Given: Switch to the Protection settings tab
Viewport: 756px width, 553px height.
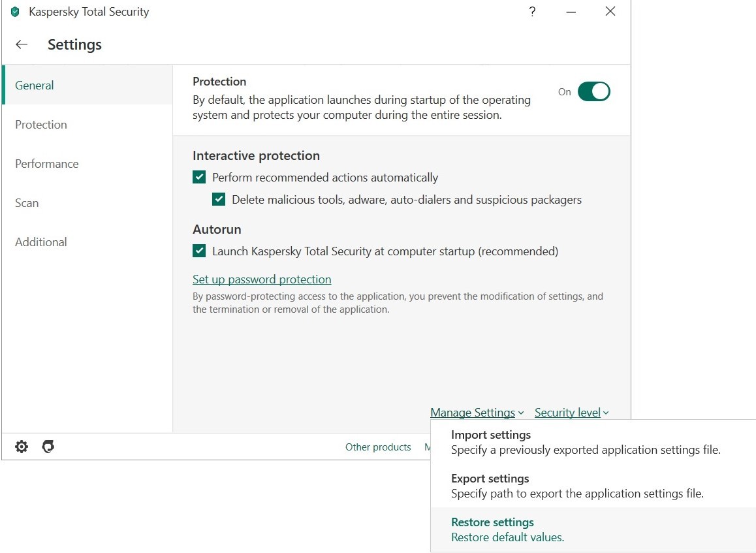Looking at the screenshot, I should pyautogui.click(x=41, y=125).
